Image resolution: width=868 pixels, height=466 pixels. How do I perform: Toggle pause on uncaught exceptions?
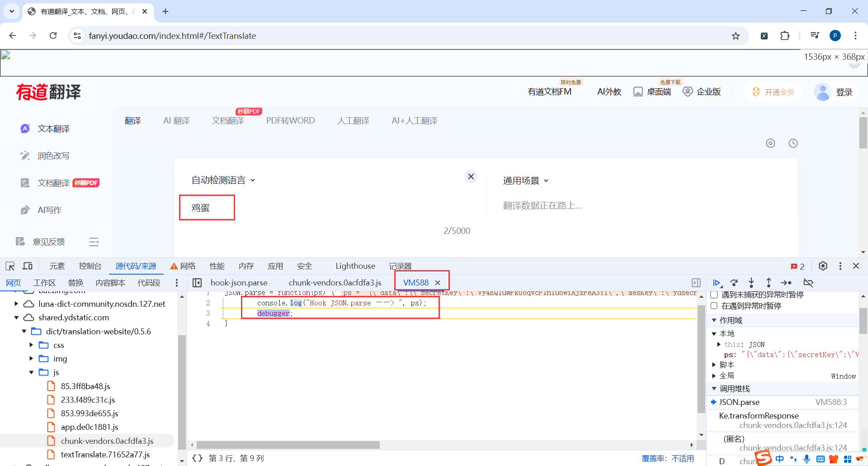(x=714, y=295)
